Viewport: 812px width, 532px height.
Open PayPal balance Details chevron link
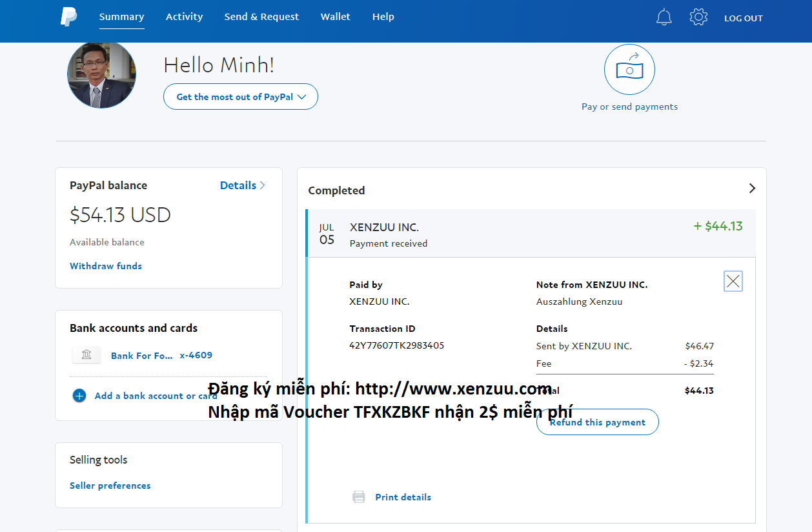click(243, 185)
